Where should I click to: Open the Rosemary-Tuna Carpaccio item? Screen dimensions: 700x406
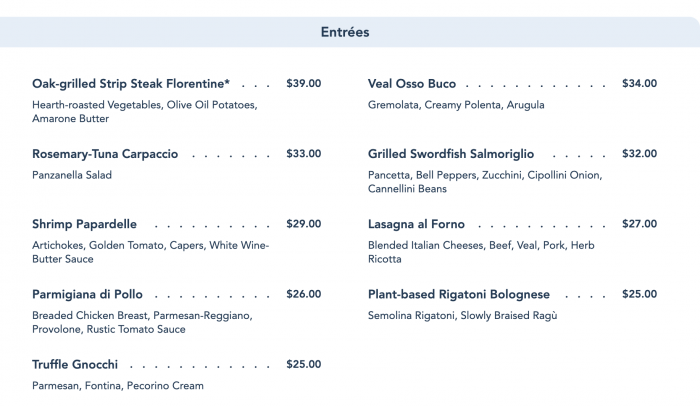pyautogui.click(x=105, y=154)
